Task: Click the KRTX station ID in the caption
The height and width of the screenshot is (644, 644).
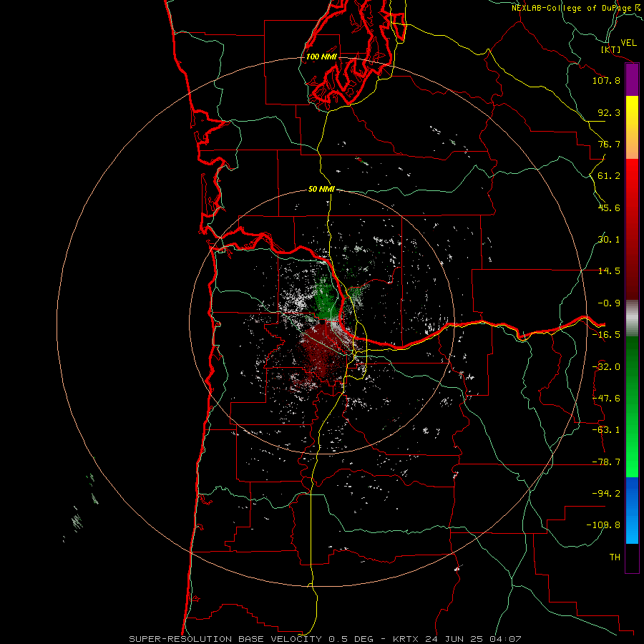Action: [406, 639]
